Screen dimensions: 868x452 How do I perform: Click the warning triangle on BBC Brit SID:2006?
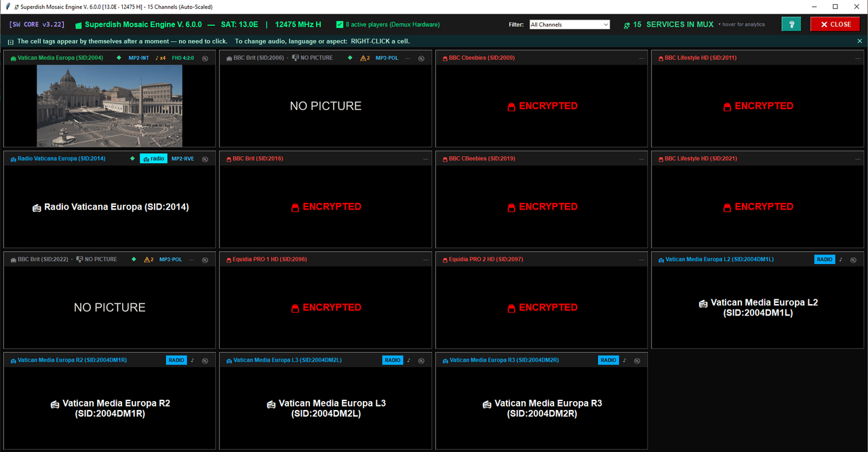(x=363, y=58)
